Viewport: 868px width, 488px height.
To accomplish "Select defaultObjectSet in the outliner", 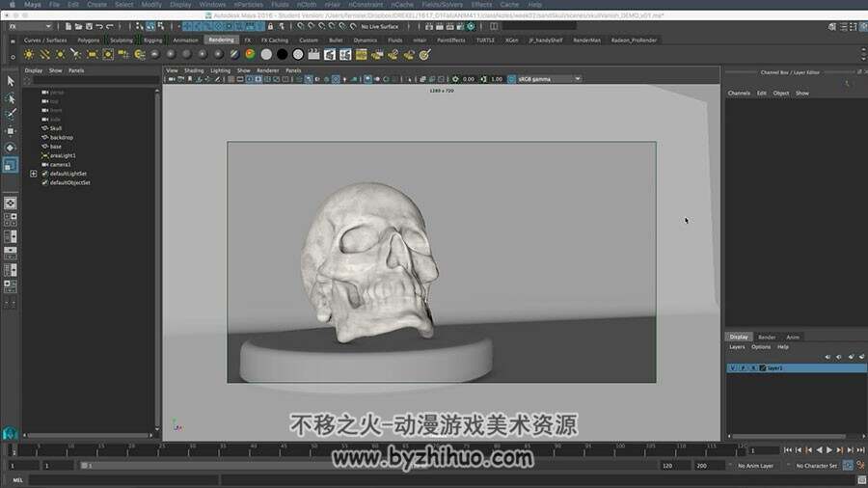I will pos(69,182).
